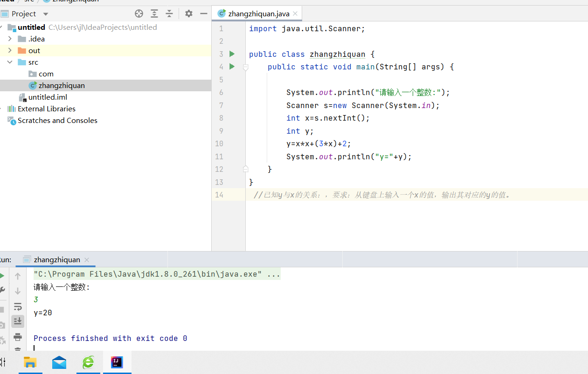Screen dimensions: 588x374
Task: Close the zhangzhiquan Run tab
Action: 87,260
